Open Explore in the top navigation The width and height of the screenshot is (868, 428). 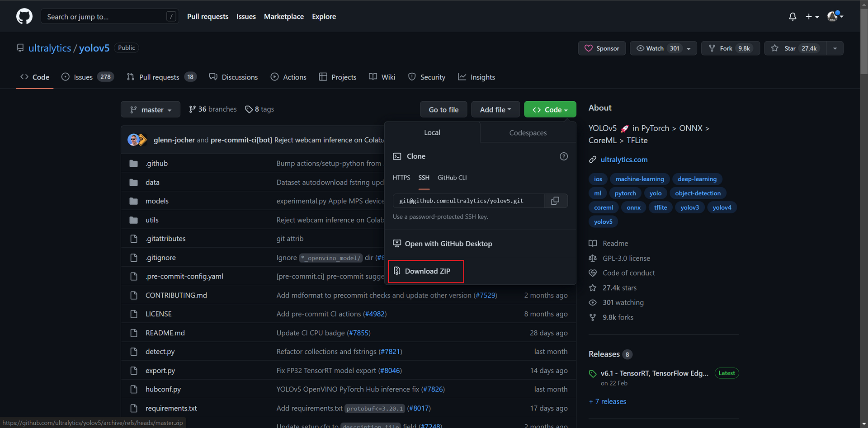click(x=324, y=17)
